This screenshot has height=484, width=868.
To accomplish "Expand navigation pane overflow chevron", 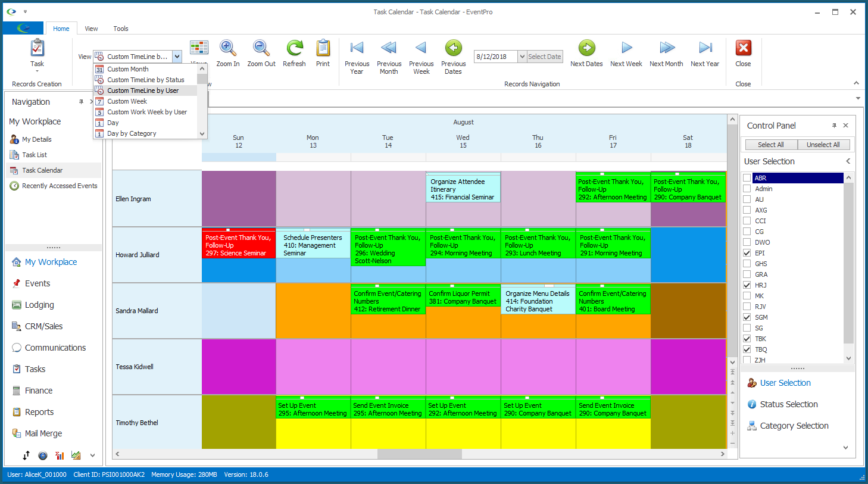I will (x=92, y=455).
